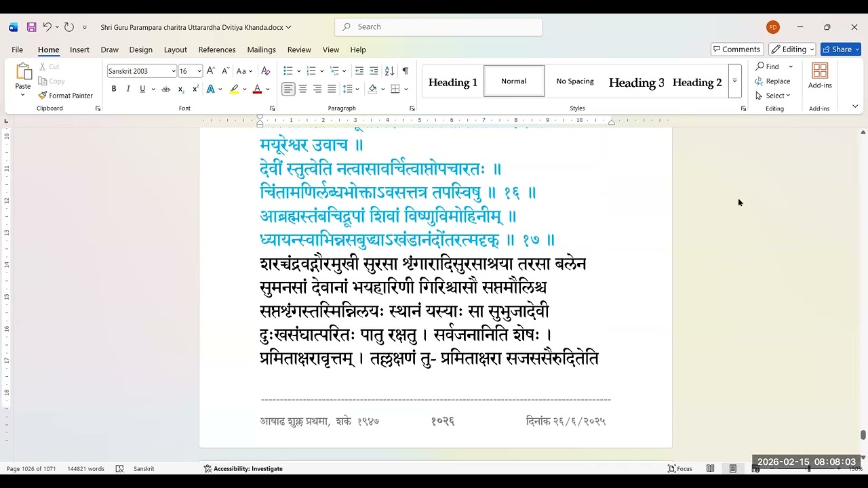The width and height of the screenshot is (868, 488).
Task: Align text right
Action: click(317, 89)
